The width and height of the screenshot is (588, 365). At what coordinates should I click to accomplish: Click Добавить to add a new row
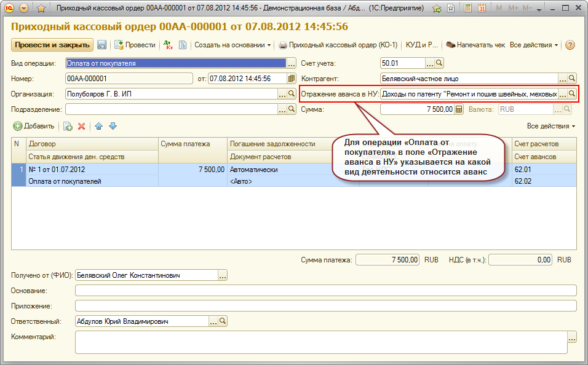(x=34, y=126)
